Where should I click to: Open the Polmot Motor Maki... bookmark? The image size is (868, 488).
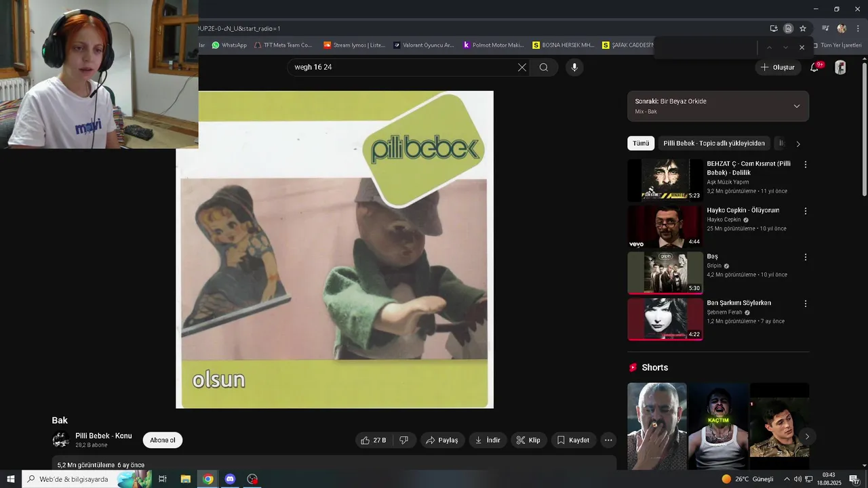pos(494,45)
